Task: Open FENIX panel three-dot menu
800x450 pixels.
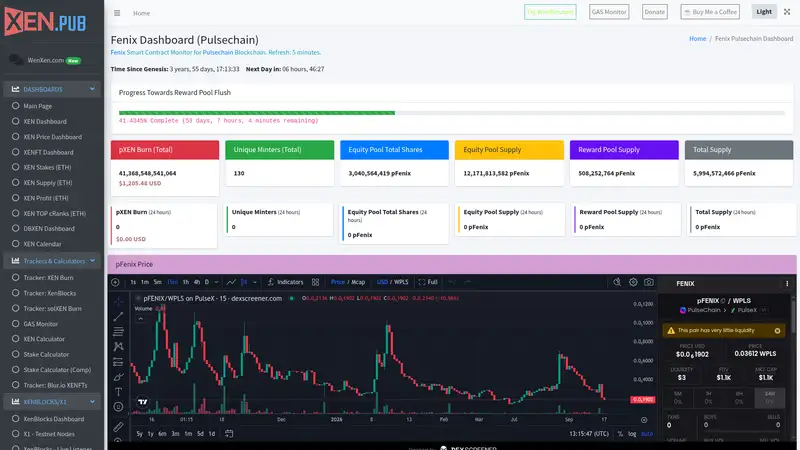Action: point(787,284)
